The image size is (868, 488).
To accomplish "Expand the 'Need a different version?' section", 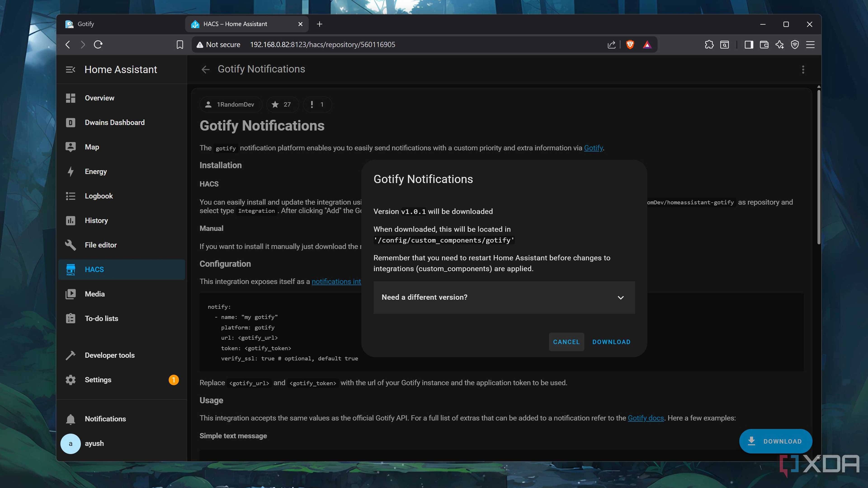I will [x=504, y=297].
